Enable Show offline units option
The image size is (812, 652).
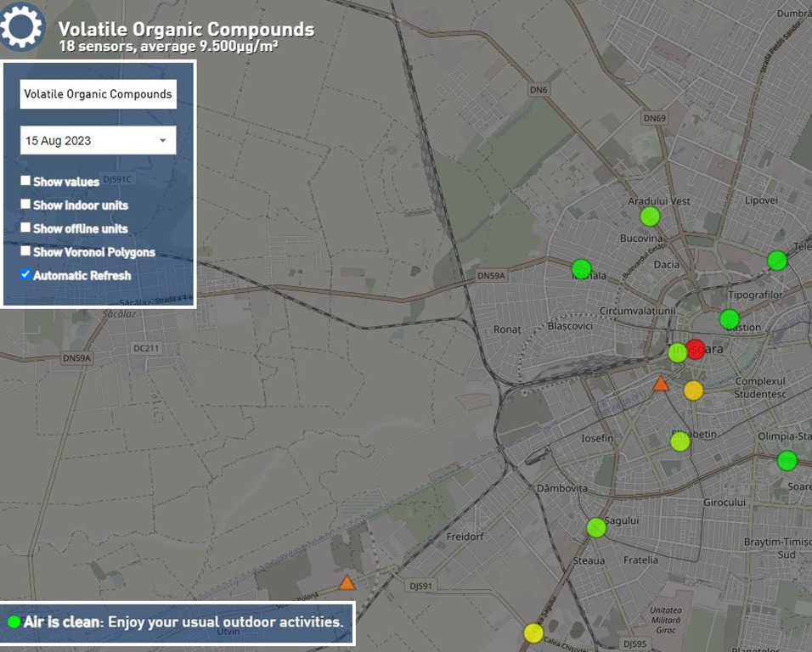coord(26,228)
